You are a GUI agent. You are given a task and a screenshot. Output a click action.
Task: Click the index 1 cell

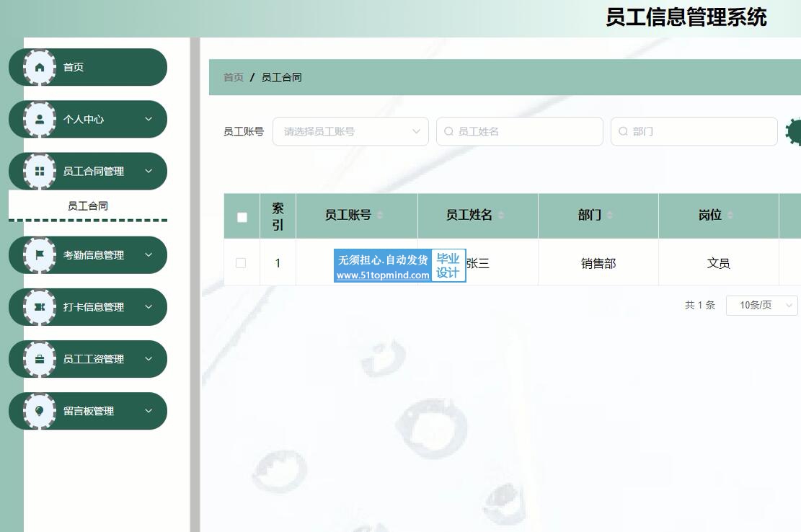click(278, 263)
